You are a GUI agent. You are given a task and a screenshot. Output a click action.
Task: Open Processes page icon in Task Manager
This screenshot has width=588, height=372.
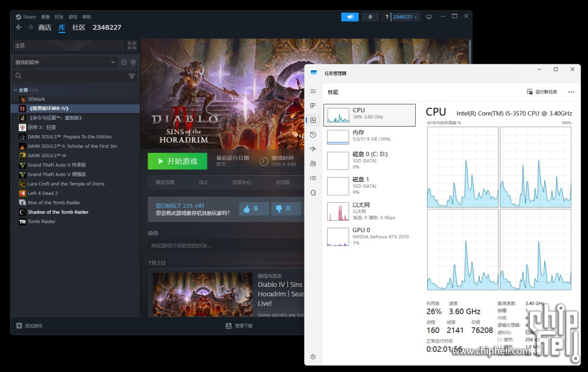click(313, 106)
